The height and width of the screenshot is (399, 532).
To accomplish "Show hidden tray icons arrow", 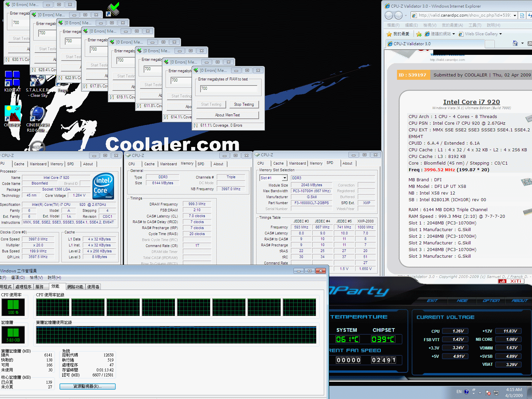I will 480,393.
